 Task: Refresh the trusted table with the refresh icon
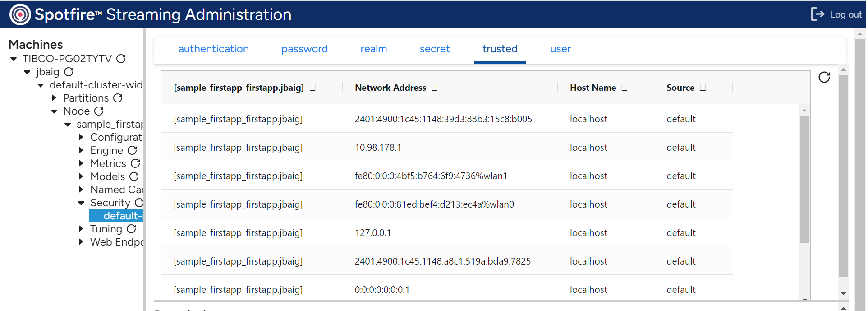[x=825, y=78]
